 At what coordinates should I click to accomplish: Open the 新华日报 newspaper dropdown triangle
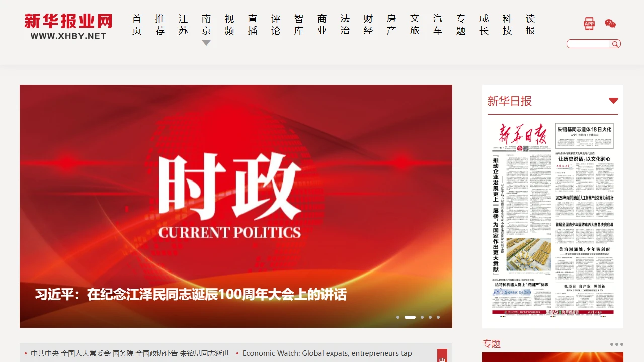[613, 101]
